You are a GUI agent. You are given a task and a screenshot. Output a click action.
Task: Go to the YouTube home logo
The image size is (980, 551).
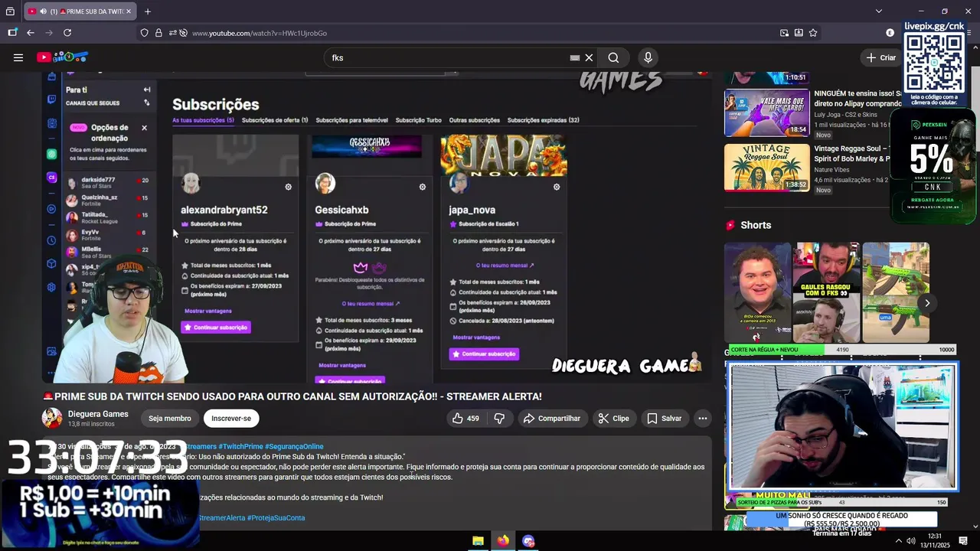(63, 57)
